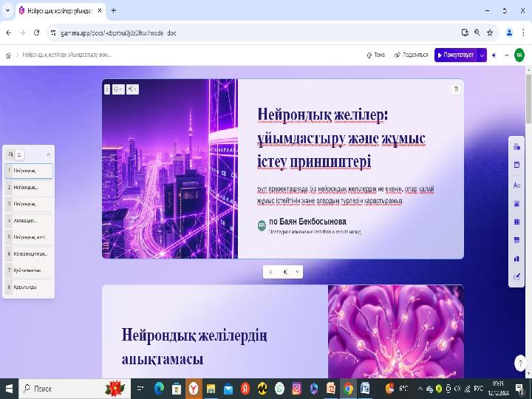532x399 pixels.
Task: Close the Gamma browser tab
Action: tap(100, 10)
